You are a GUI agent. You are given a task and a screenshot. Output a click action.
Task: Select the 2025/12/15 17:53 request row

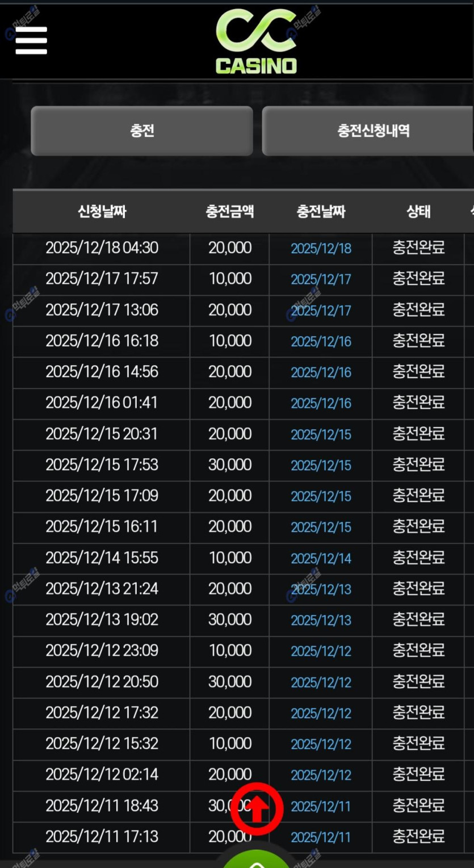click(102, 465)
